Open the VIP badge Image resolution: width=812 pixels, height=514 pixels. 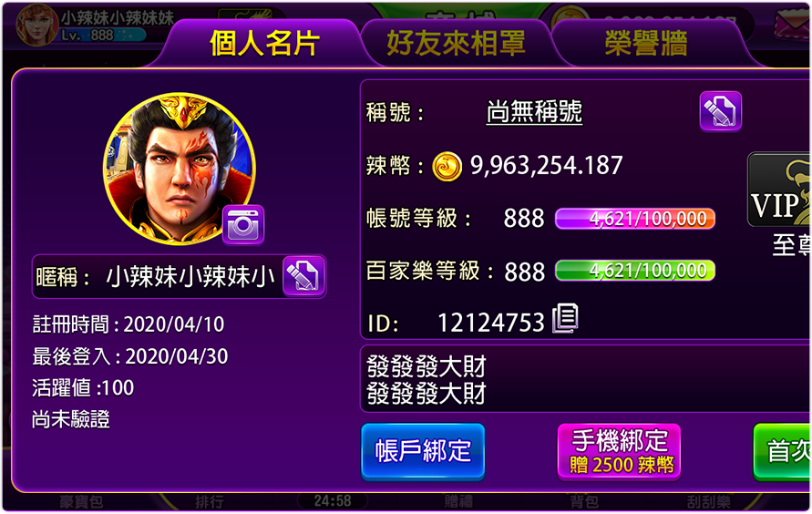click(779, 190)
